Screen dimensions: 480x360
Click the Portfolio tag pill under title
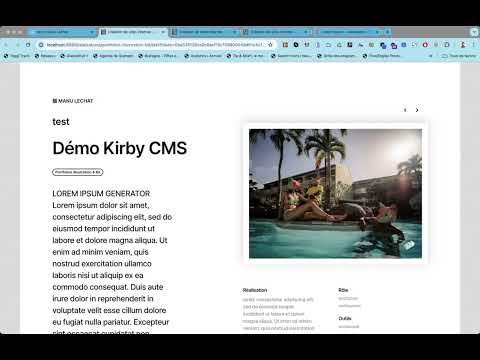pos(78,172)
